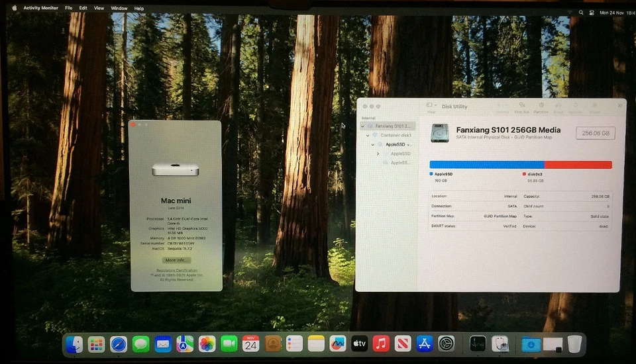Collapse the Container disk1 chevron

(368, 136)
